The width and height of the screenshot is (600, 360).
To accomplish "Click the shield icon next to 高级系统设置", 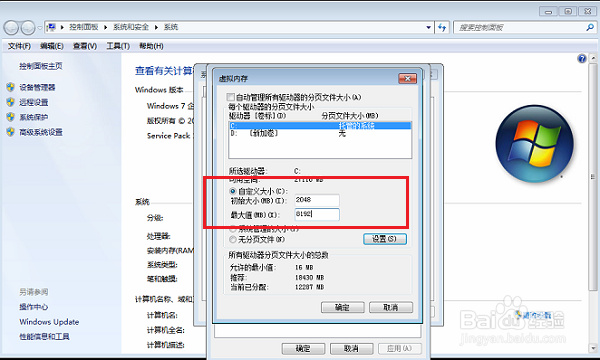I will click(10, 132).
